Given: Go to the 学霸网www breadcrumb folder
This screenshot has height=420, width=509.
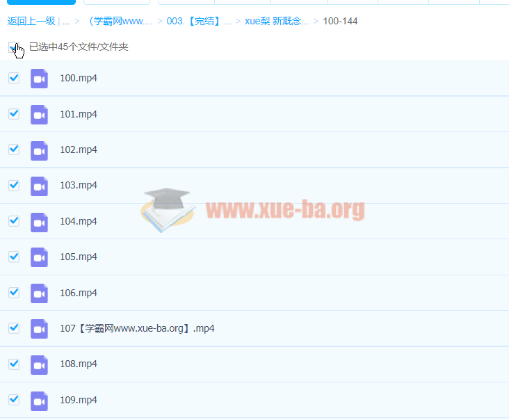Looking at the screenshot, I should coord(120,21).
